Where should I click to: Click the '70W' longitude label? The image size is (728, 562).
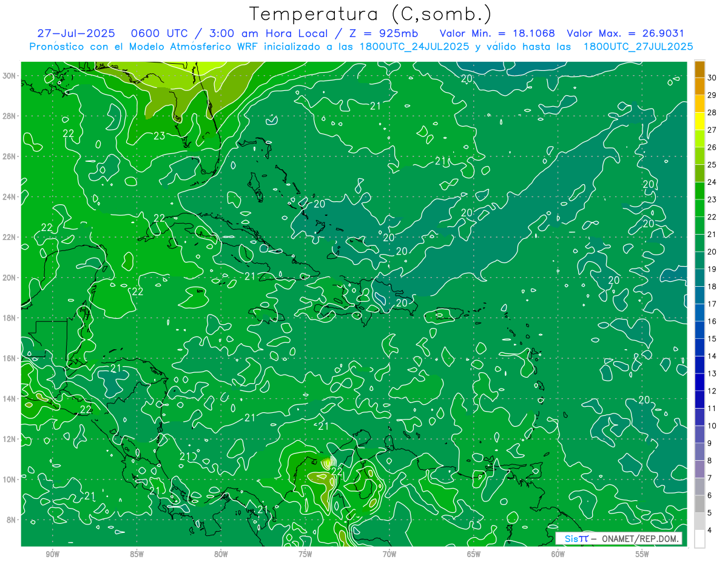[x=389, y=554]
